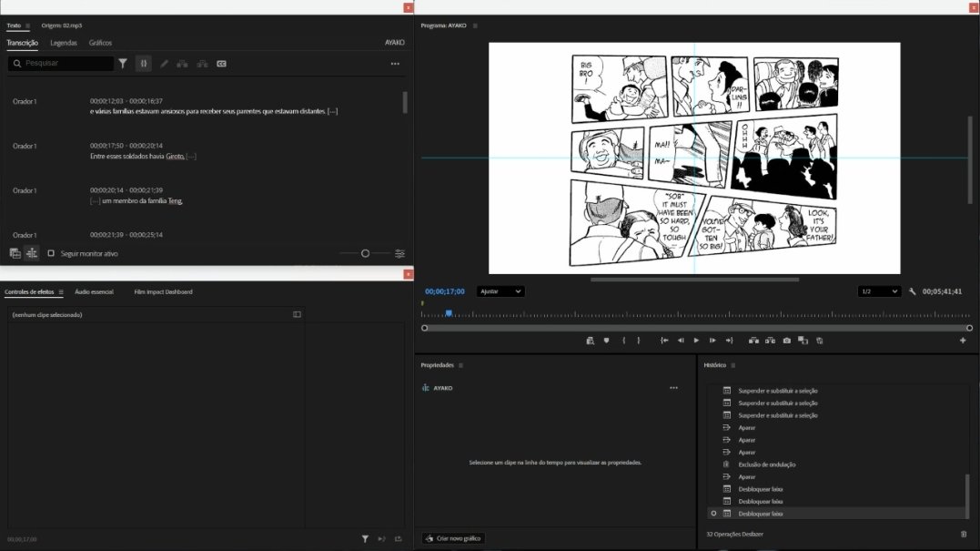Open the Áudio essencial tab
Viewport: 980px width, 551px height.
point(94,292)
